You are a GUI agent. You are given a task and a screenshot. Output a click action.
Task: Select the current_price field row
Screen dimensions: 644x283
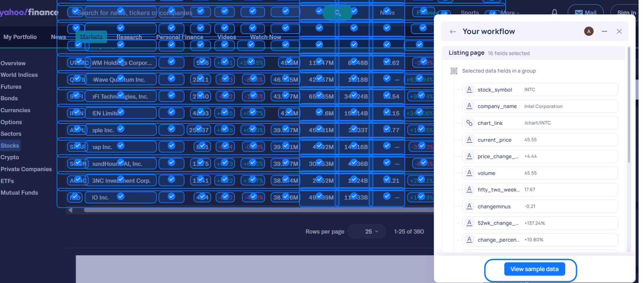540,140
